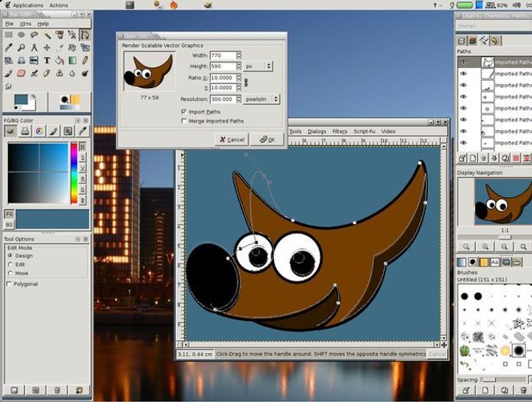The width and height of the screenshot is (532, 402).
Task: Open the pixels/in resolution unit dropdown
Action: coord(261,99)
